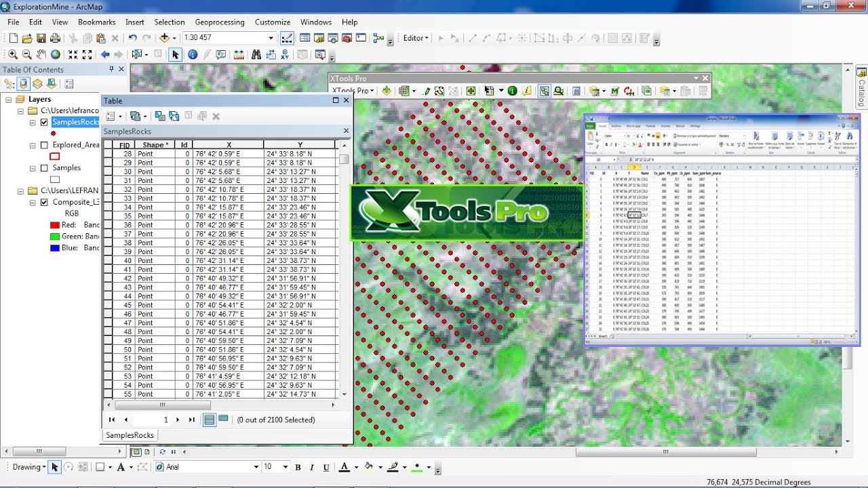Click the New Map Document icon
Image resolution: width=868 pixels, height=488 pixels.
[x=14, y=38]
